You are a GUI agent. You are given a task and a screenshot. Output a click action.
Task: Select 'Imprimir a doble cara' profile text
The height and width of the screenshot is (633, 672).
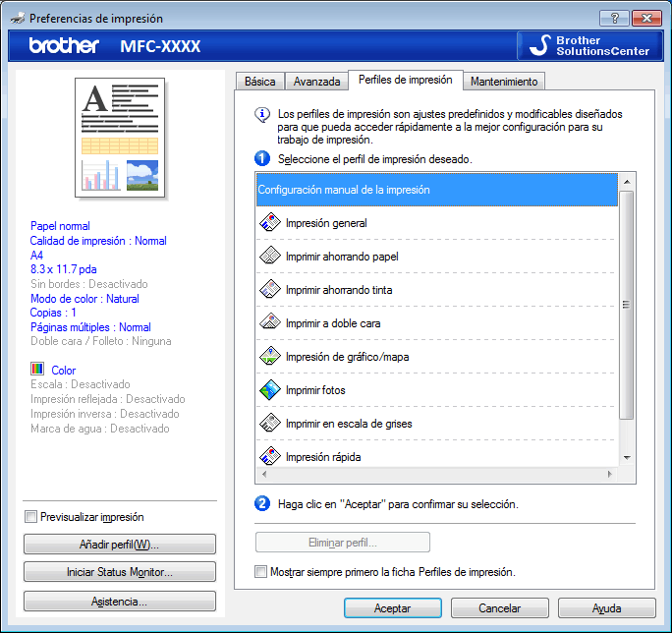click(x=333, y=323)
